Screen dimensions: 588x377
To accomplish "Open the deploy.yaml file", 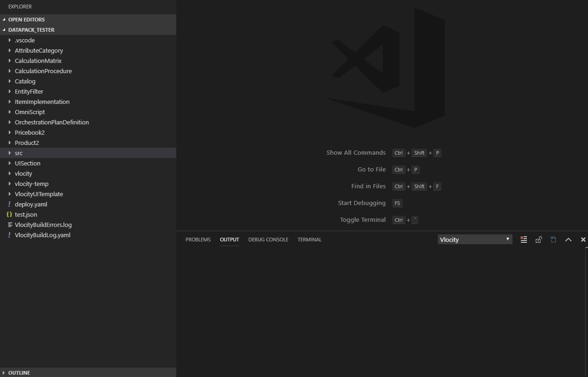I will [x=88, y=204].
